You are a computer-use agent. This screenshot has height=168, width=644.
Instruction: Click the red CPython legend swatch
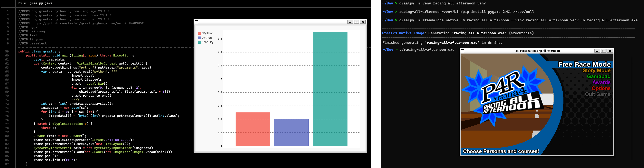coord(199,33)
